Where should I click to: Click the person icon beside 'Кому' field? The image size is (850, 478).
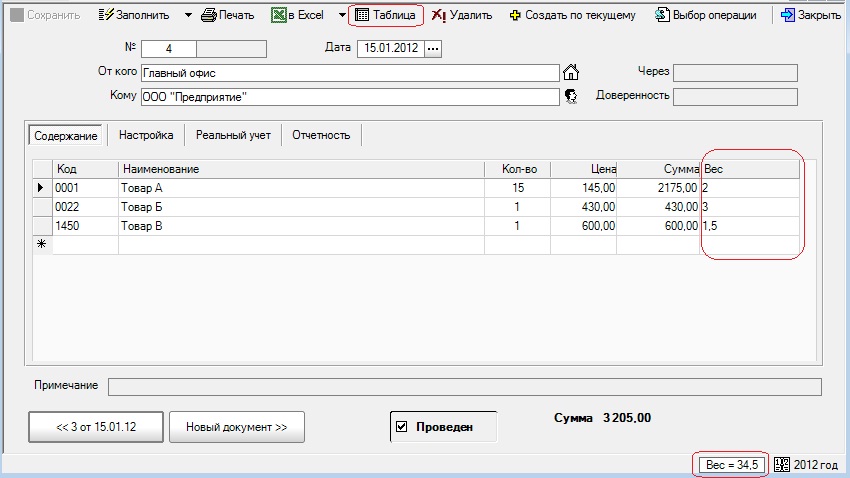click(572, 96)
